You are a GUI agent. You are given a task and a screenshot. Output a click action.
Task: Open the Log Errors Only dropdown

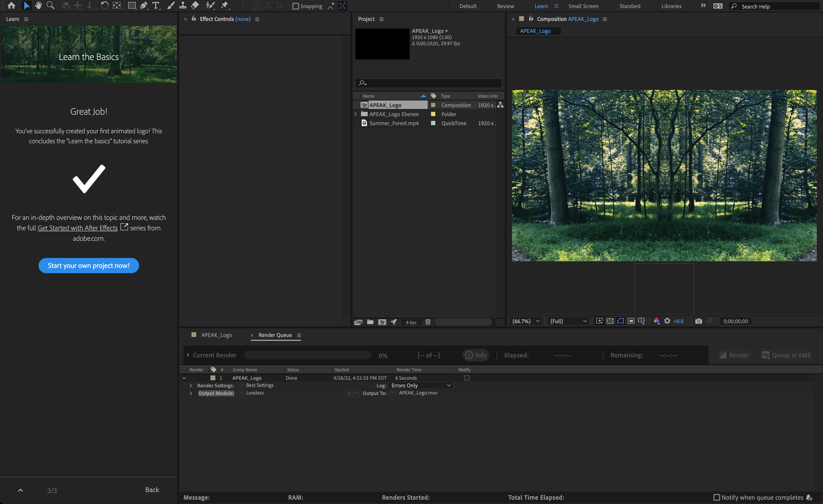pyautogui.click(x=421, y=385)
